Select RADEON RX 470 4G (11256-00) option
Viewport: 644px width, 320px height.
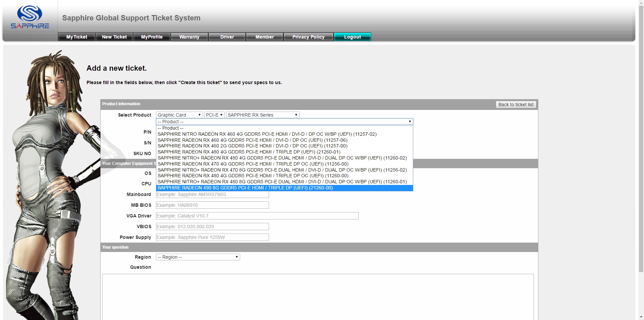click(253, 164)
